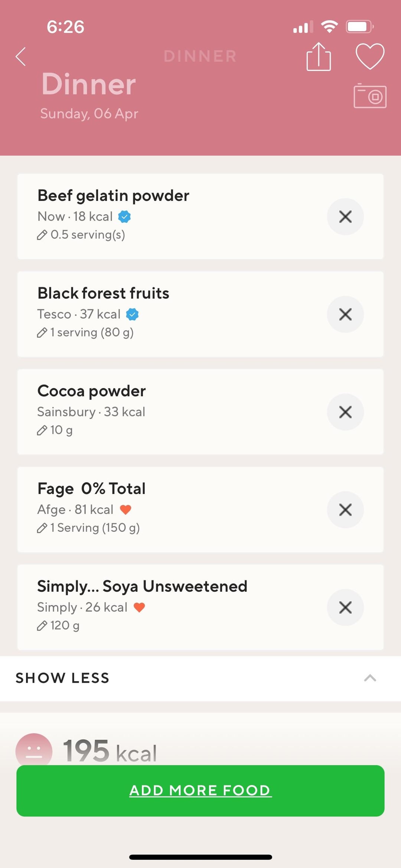This screenshot has height=868, width=401.
Task: Open the camera to photograph meal
Action: pos(370,96)
